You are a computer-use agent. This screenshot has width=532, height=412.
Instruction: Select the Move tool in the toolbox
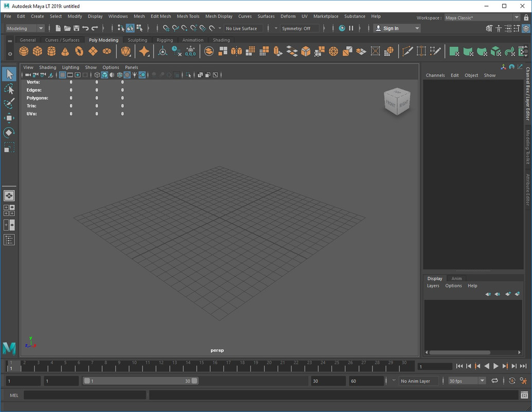(9, 118)
